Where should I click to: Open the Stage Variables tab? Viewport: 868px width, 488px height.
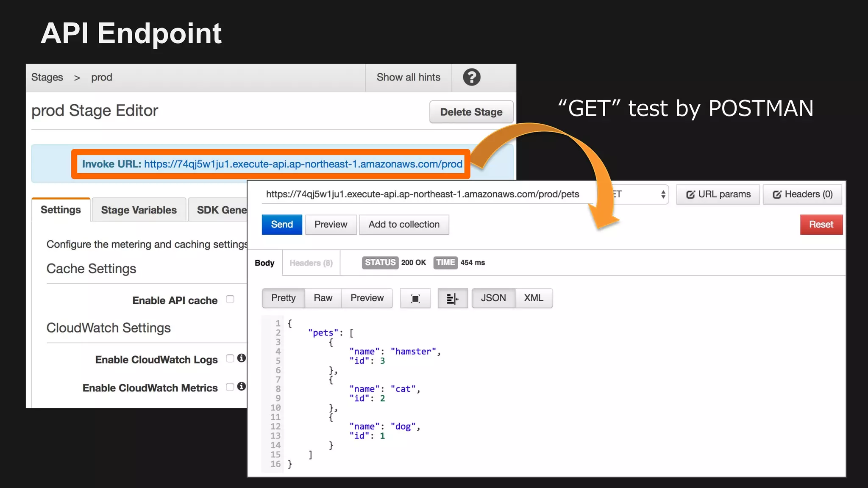139,210
